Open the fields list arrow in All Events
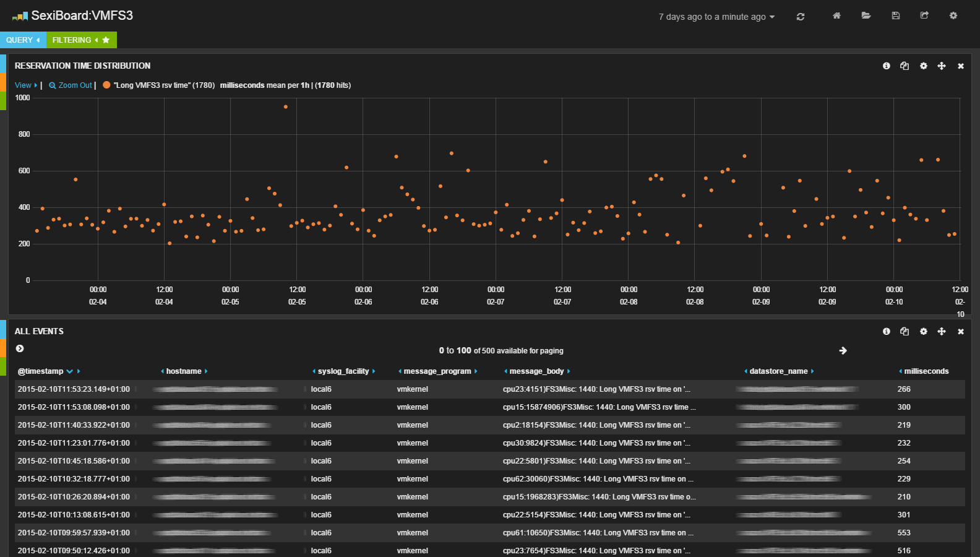Screen dimensions: 980x557 click(x=20, y=348)
